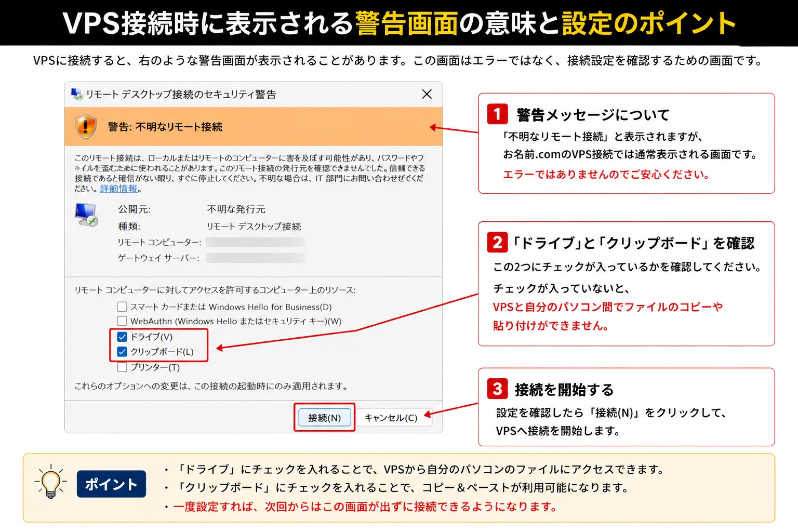Viewport: 798px width, 532px height.
Task: Open the 詳細情報 link
Action: pos(119,189)
